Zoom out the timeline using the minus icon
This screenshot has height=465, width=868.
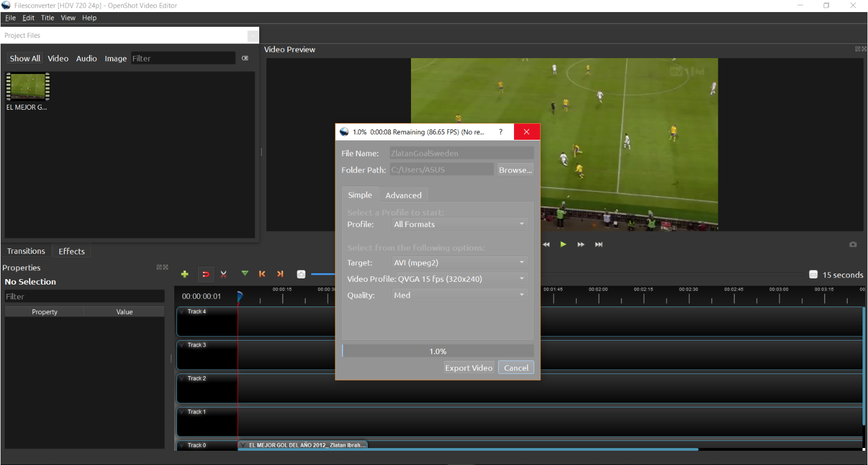pos(813,274)
